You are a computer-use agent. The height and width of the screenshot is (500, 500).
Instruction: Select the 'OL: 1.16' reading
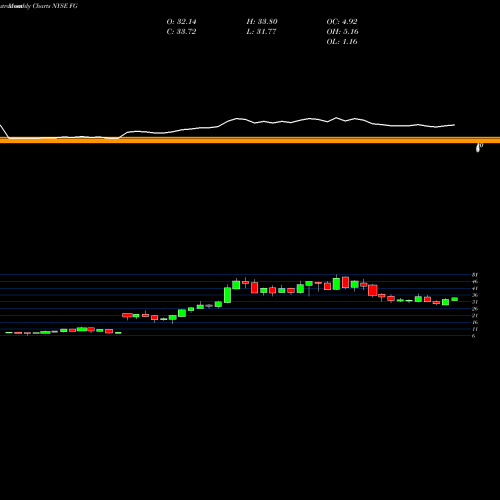(342, 42)
